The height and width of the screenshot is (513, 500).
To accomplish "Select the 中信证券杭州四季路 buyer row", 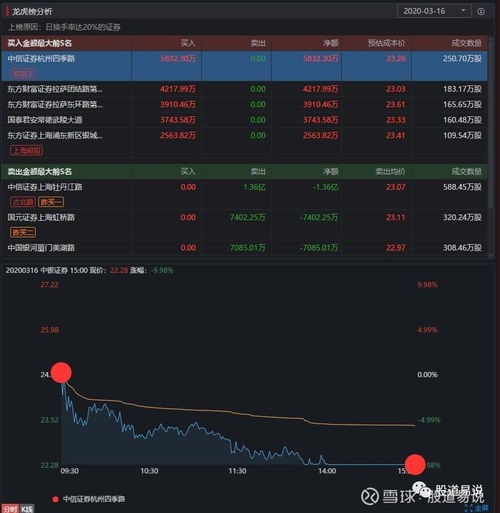I will pyautogui.click(x=244, y=66).
